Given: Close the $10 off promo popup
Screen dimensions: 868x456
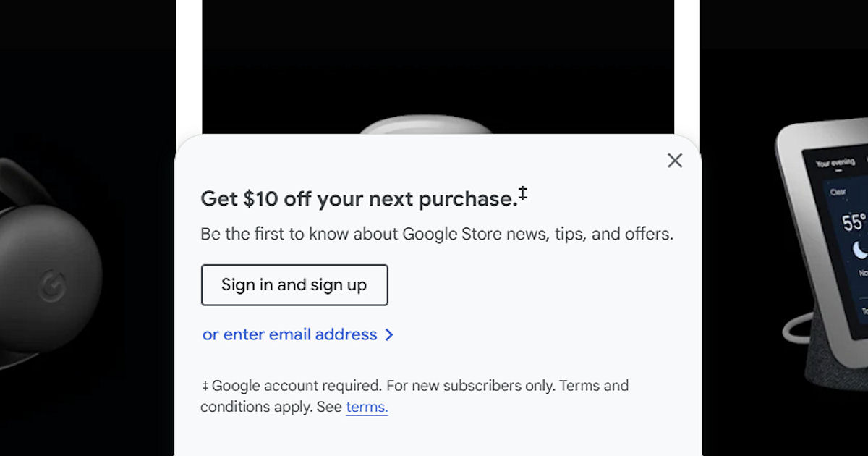Looking at the screenshot, I should tap(675, 161).
